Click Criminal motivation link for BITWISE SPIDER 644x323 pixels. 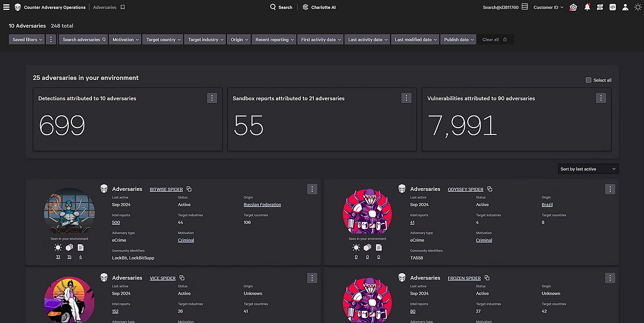pyautogui.click(x=186, y=240)
